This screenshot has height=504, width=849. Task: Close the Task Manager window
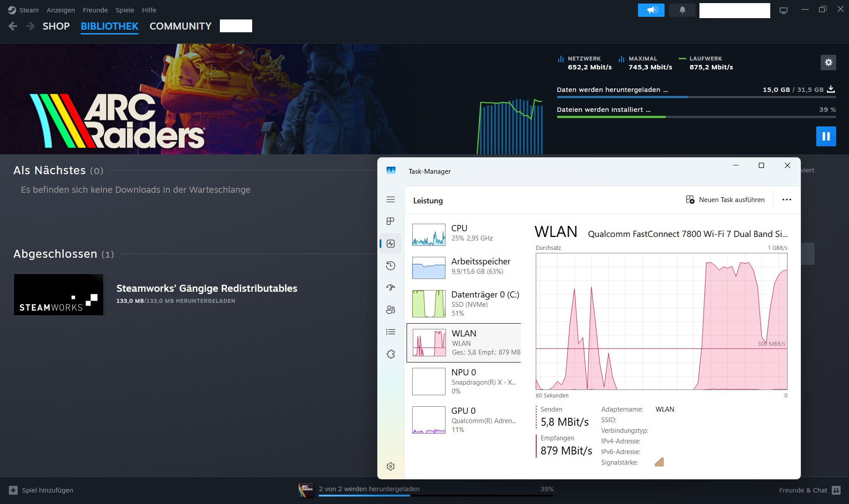coord(787,165)
